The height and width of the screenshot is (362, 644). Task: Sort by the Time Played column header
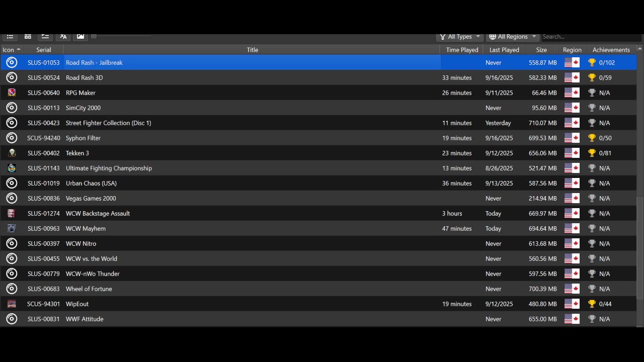click(x=462, y=50)
